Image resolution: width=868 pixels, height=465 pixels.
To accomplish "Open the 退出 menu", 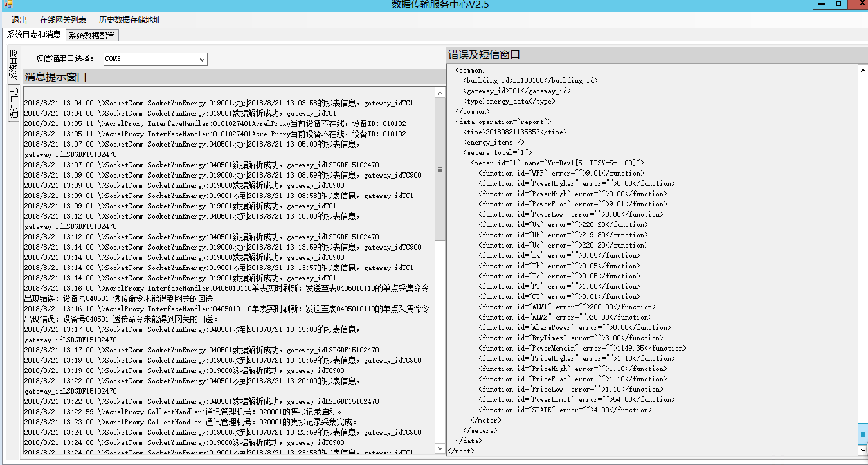I will point(19,20).
